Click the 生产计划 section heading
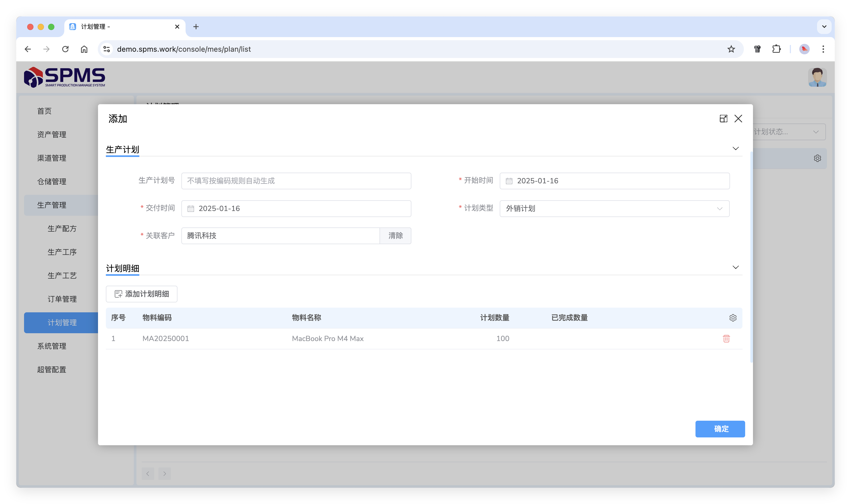This screenshot has height=504, width=851. (x=122, y=149)
